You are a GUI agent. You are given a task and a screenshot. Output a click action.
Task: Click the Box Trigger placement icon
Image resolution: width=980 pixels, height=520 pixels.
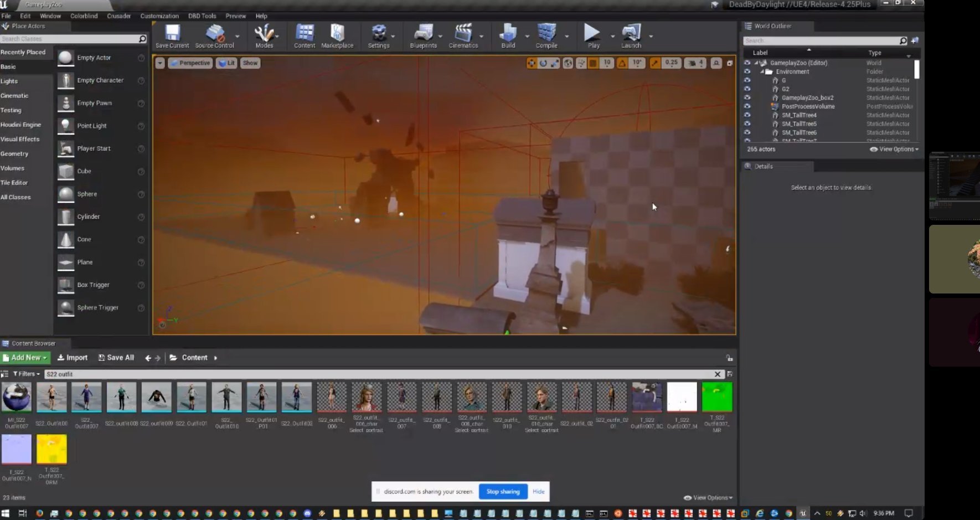66,285
